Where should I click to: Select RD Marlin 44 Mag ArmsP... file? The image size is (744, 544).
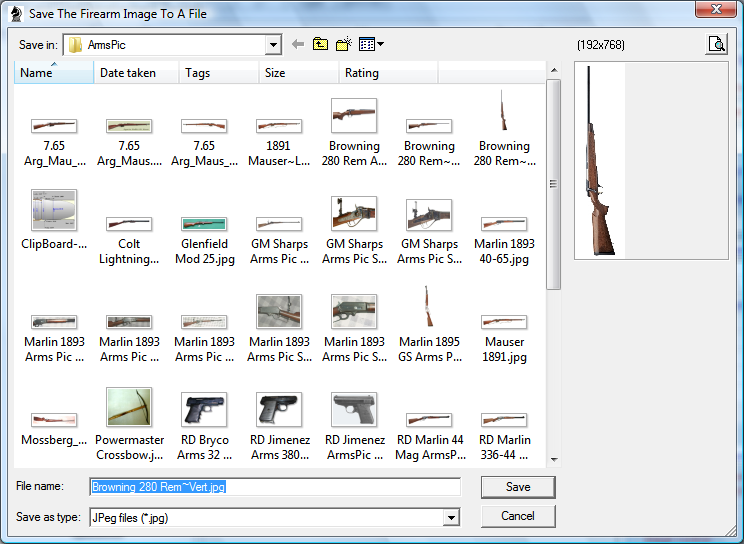(x=429, y=437)
